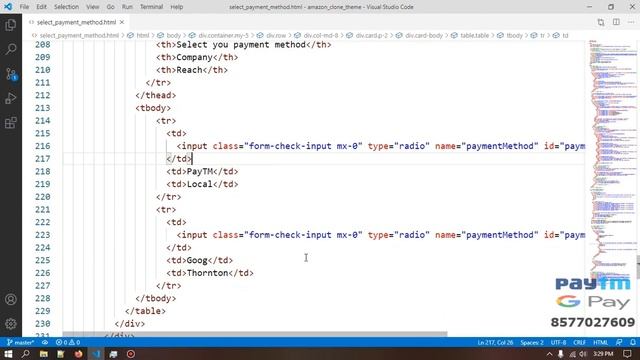Open File Explorer from taskbar
The width and height of the screenshot is (640, 360).
tap(43, 354)
